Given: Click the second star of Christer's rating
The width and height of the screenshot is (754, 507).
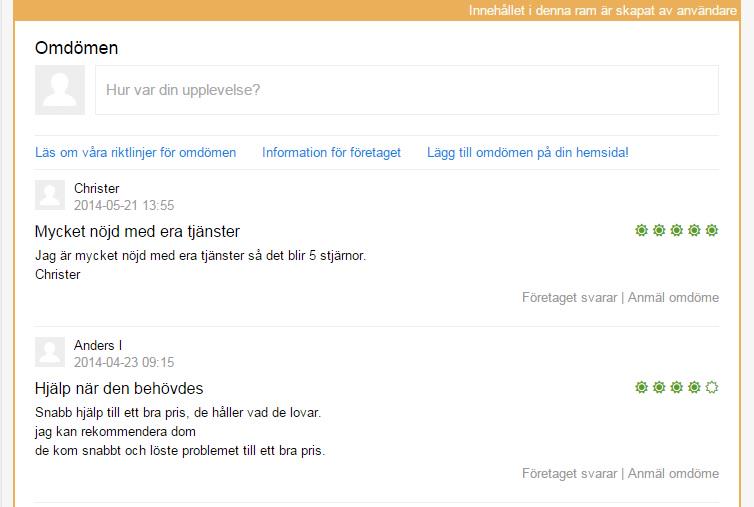Looking at the screenshot, I should pyautogui.click(x=659, y=230).
